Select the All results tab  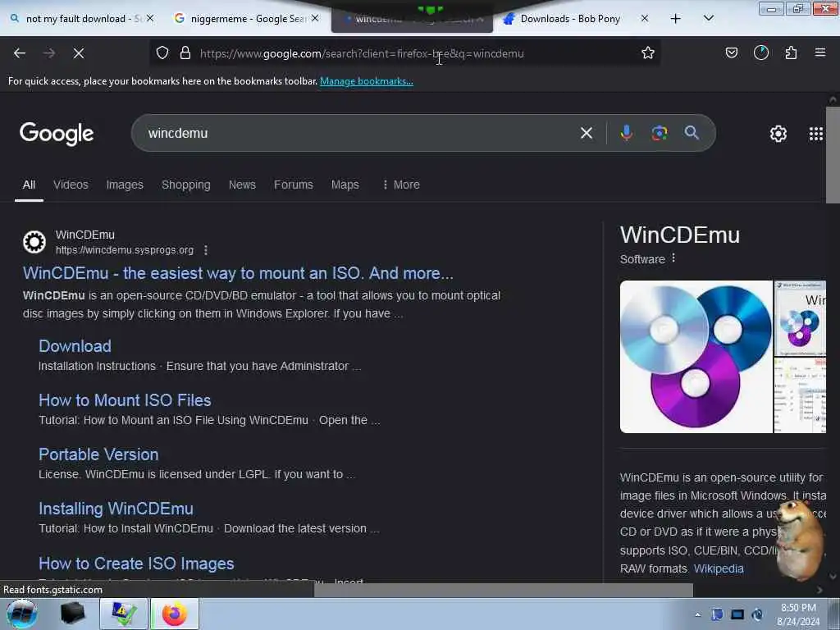[29, 185]
